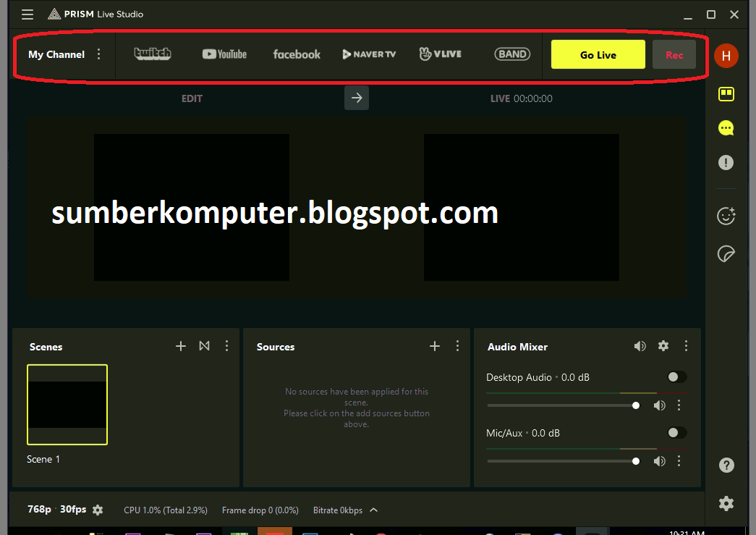Viewport: 756px width, 535px height.
Task: Mute Desktop Audio speaker icon
Action: tap(660, 405)
